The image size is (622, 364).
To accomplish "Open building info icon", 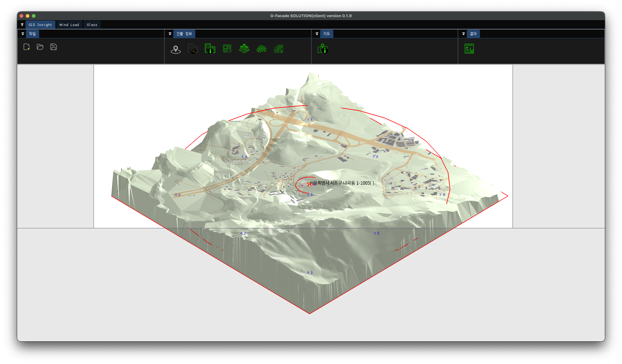I will coord(210,49).
